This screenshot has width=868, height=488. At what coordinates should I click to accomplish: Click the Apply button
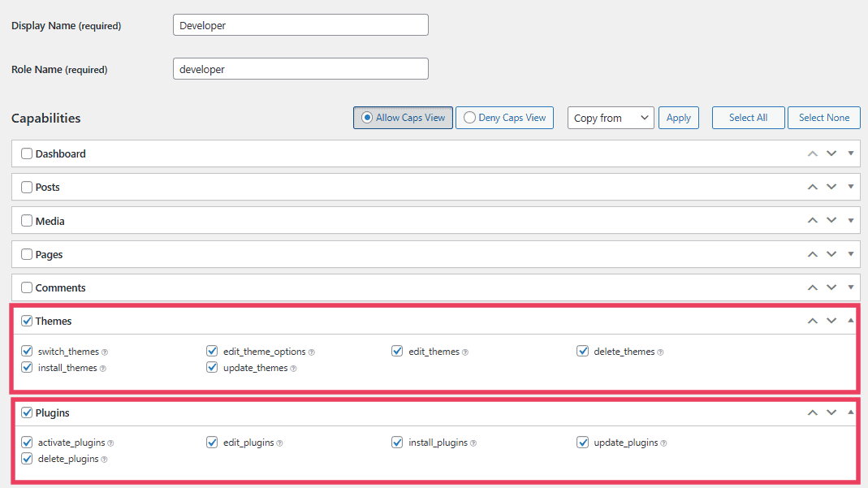click(x=679, y=117)
